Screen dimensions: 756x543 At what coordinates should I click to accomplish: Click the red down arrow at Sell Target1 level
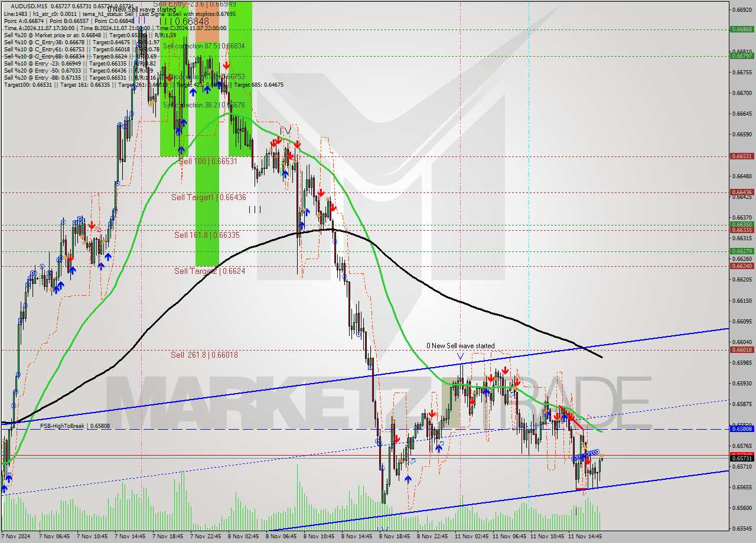click(321, 192)
